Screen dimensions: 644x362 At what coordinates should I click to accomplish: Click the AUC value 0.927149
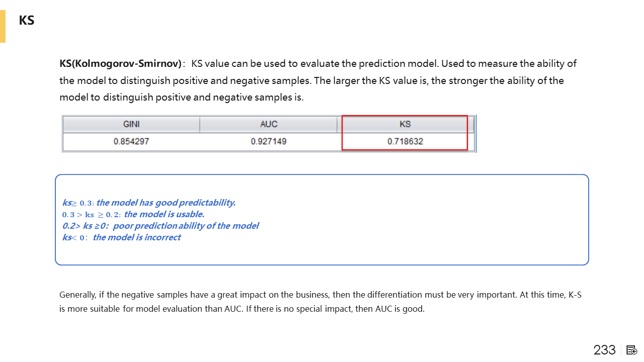tap(269, 141)
